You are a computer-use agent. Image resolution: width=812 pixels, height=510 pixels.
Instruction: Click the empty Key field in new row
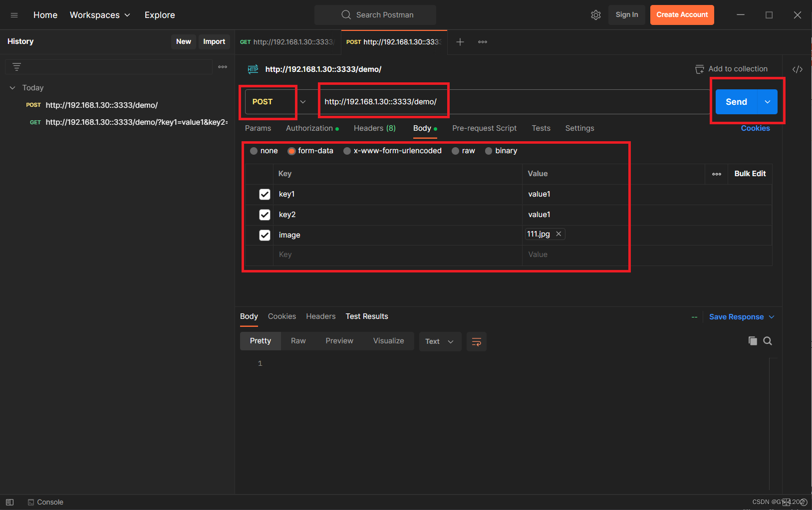point(397,255)
